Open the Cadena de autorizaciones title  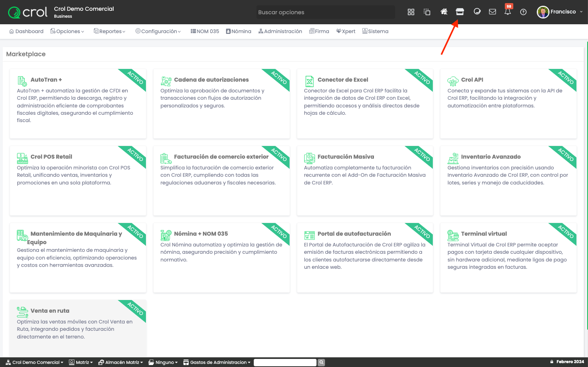click(211, 80)
